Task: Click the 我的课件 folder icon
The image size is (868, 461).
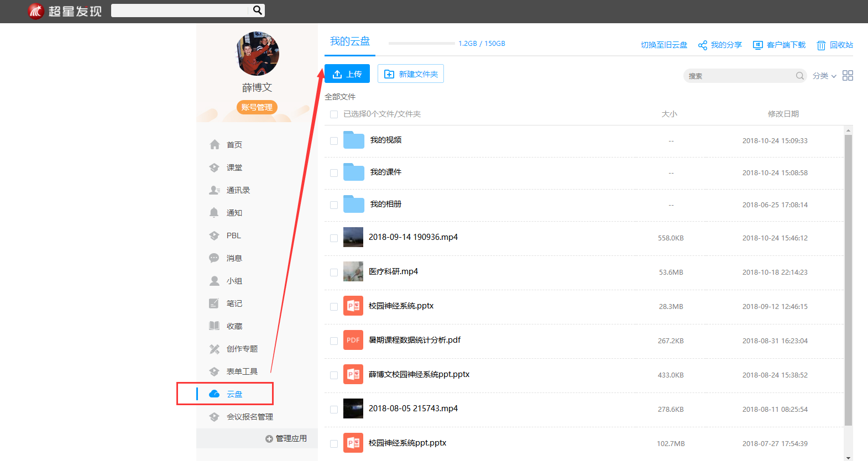Action: 354,172
